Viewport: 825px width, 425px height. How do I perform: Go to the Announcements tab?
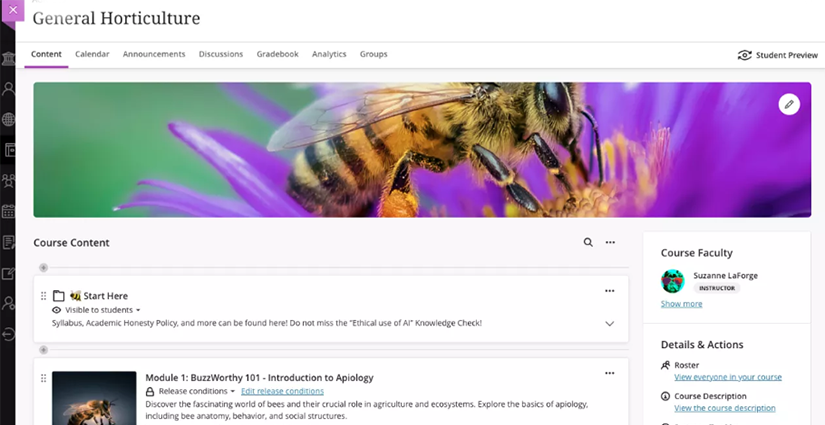point(154,54)
